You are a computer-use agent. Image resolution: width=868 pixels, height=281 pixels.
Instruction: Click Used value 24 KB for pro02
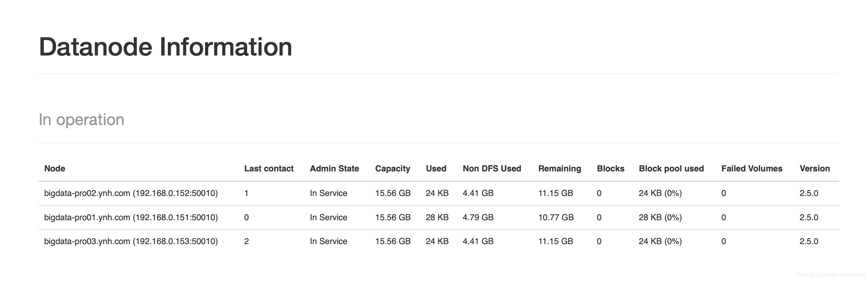(437, 193)
